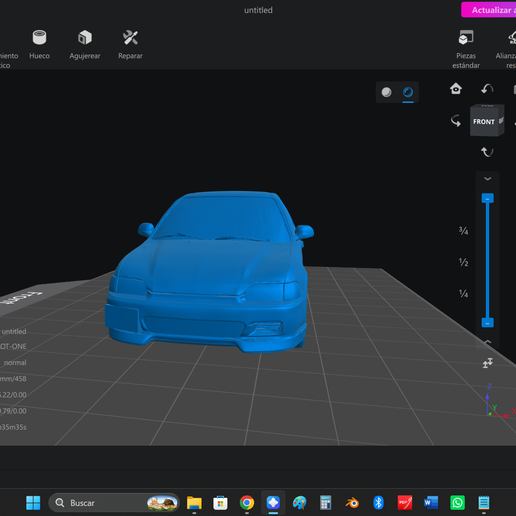Undo with the curved arrow icon

(x=487, y=89)
